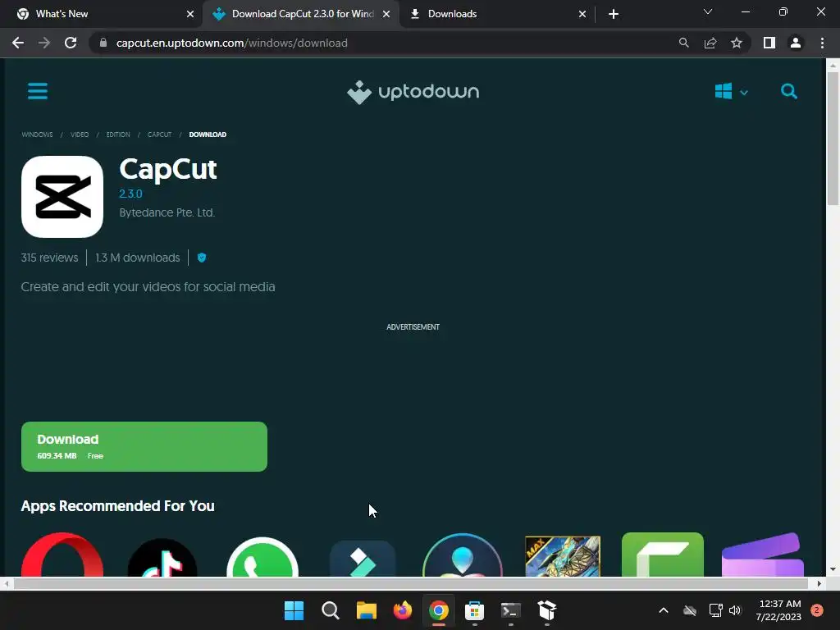Click the zoom magnifier icon in address bar
The width and height of the screenshot is (840, 630).
683,43
